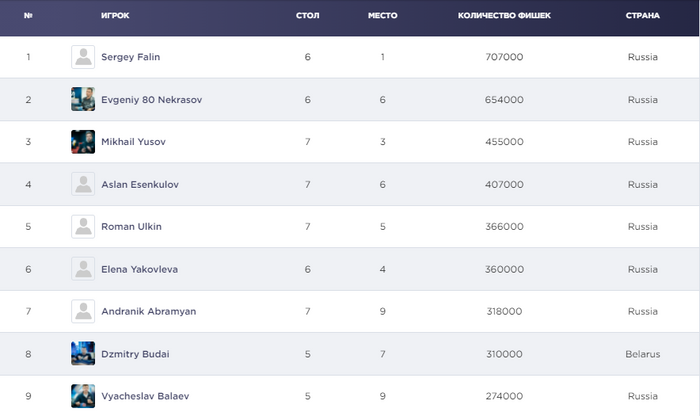
Task: Select the Dzmitry Budai player name
Action: (135, 354)
